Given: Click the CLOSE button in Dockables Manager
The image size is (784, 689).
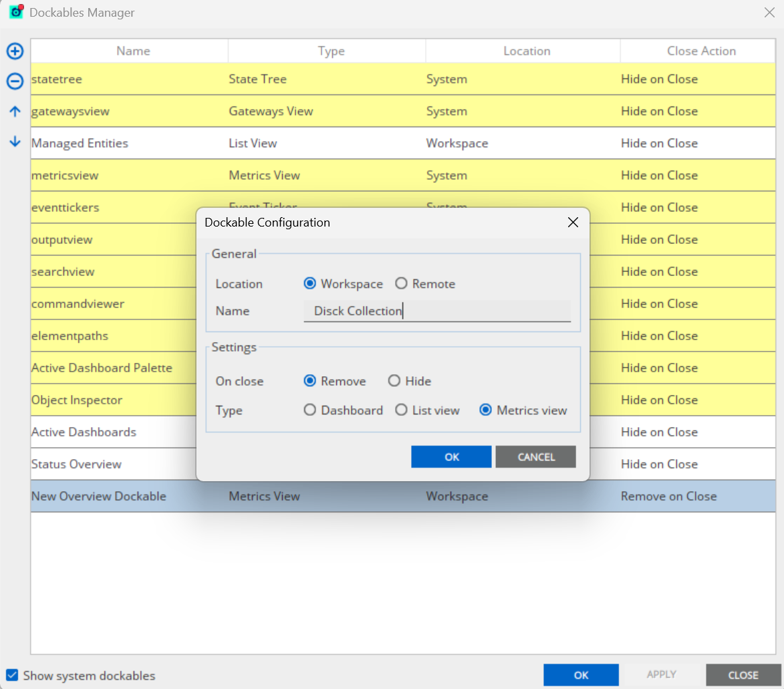Looking at the screenshot, I should tap(743, 675).
